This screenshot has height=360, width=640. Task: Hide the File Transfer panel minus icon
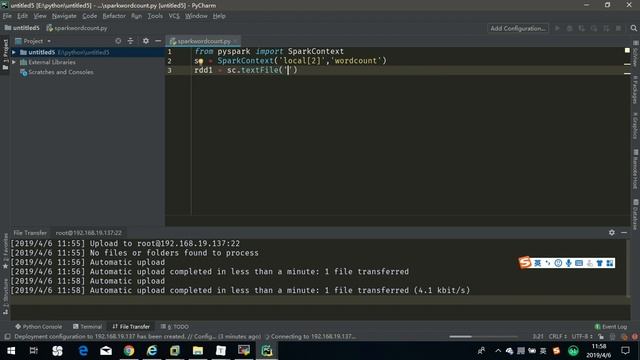point(624,232)
